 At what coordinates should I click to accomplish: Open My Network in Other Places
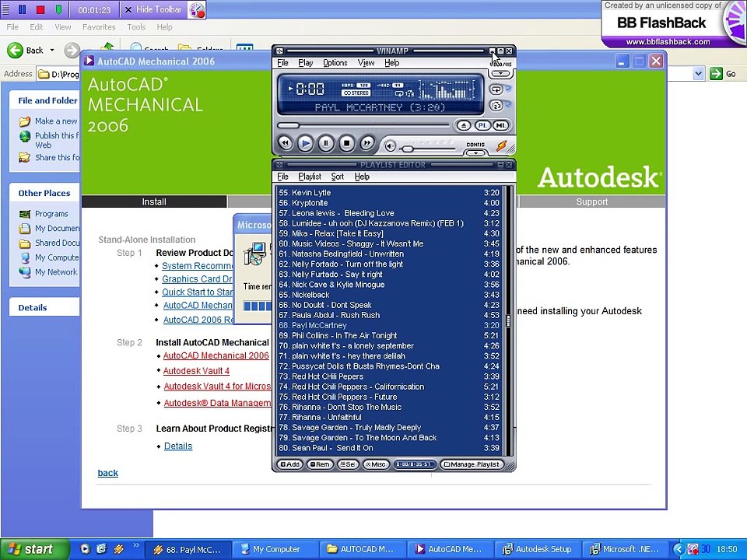[x=56, y=272]
